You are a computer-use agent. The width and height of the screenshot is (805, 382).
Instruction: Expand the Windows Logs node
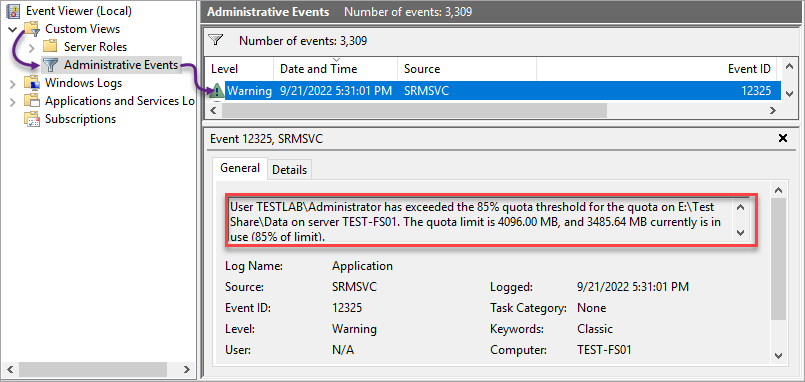click(13, 83)
